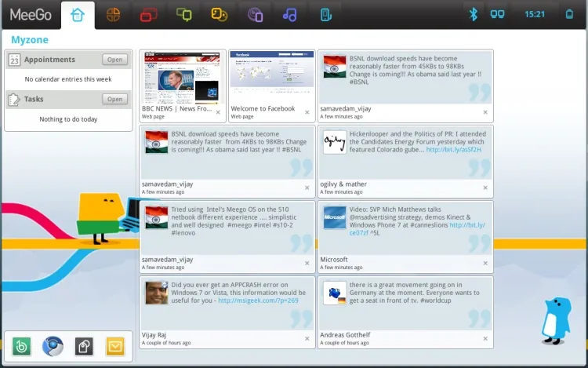
Task: Launch the dark tag app icon
Action: 84,346
